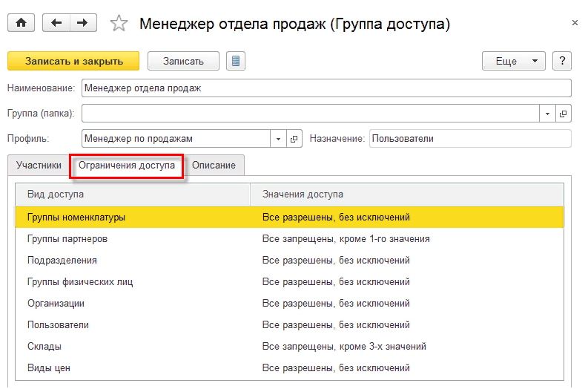Open the report list icon button
The height and width of the screenshot is (389, 588).
(x=236, y=61)
